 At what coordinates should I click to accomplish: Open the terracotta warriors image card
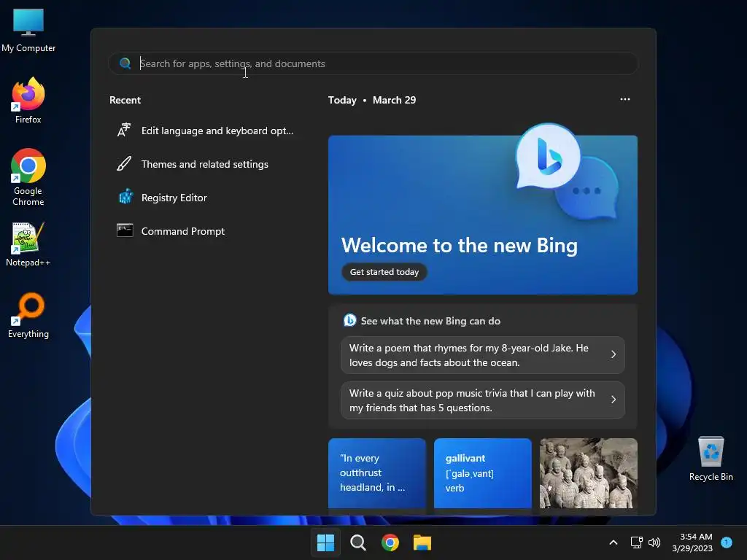pos(589,473)
